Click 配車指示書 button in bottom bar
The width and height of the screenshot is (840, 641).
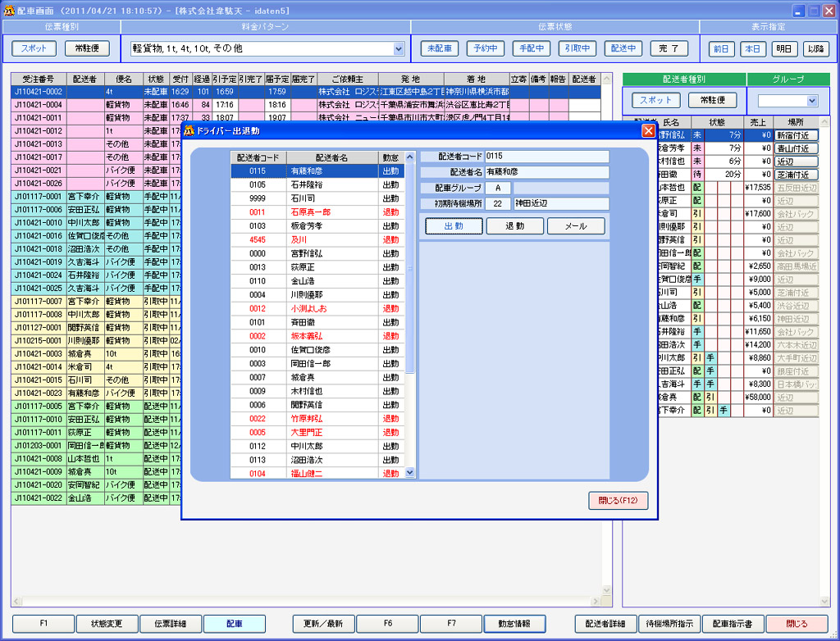click(733, 624)
